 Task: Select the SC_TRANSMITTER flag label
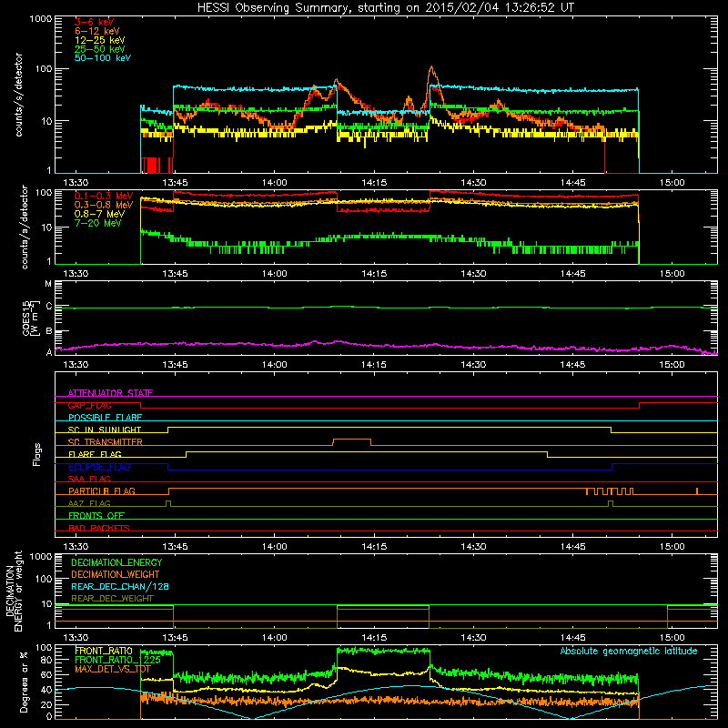point(106,442)
